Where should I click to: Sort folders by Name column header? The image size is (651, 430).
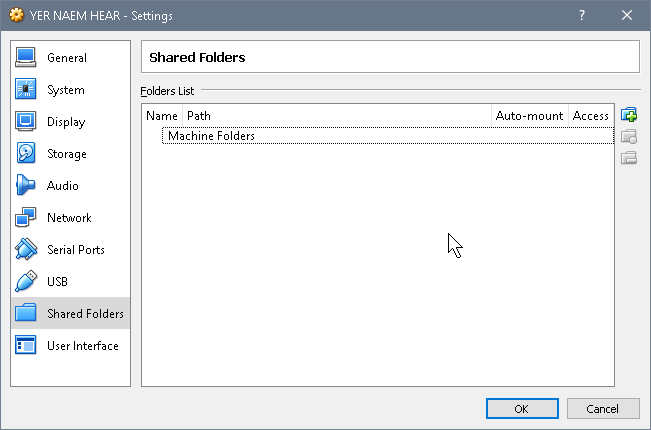[x=162, y=116]
